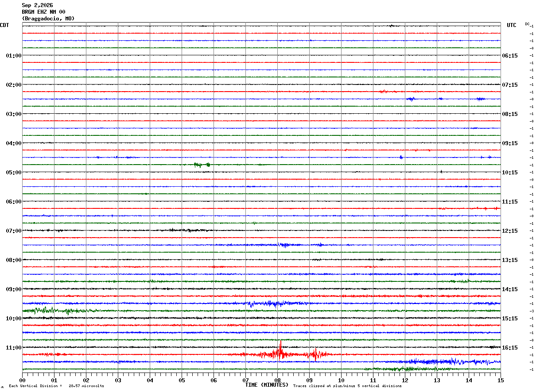Click the 'TIME (MINUTES)' axis title
Image resolution: width=536 pixels, height=392 pixels.
(267, 385)
